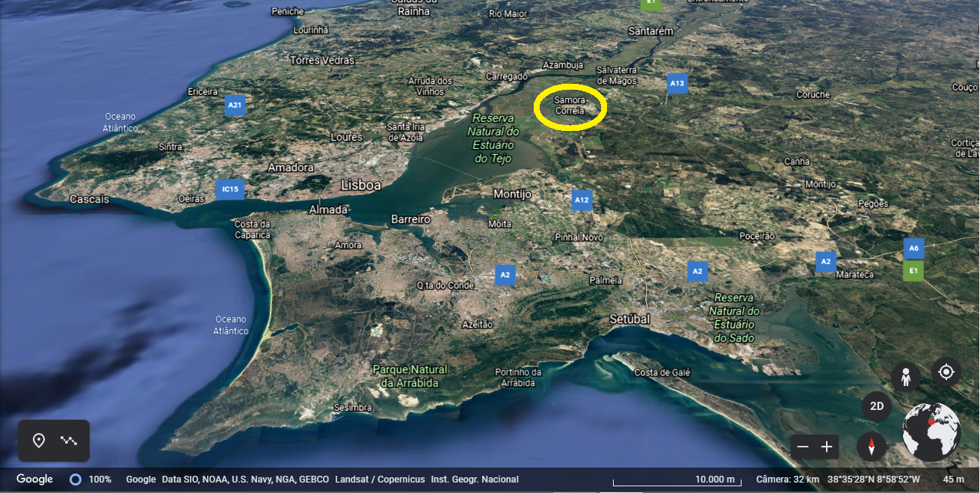Click the 45 m elevation readout
The height and width of the screenshot is (493, 980).
pos(953,480)
